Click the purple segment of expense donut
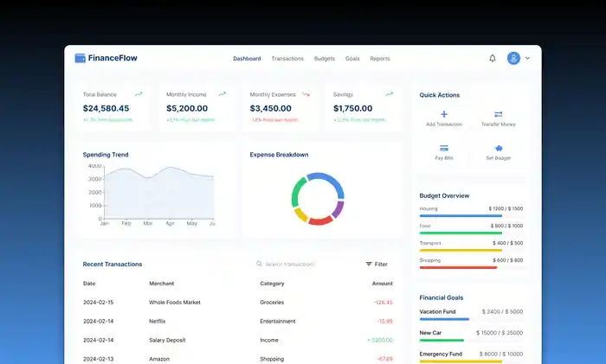The height and width of the screenshot is (364, 606). (x=338, y=209)
